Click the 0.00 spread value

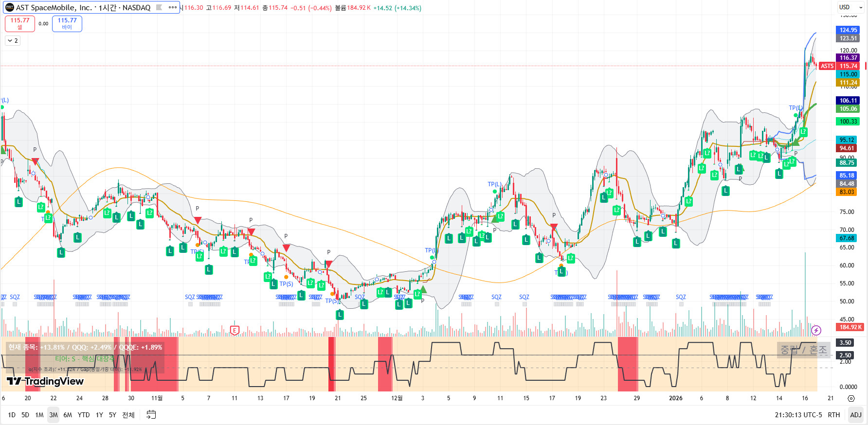43,23
